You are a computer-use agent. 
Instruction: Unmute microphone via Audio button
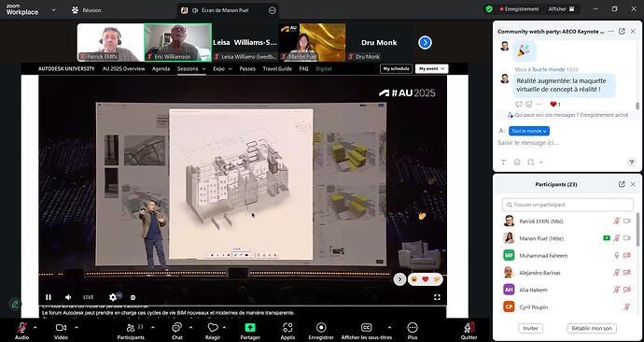point(21,328)
